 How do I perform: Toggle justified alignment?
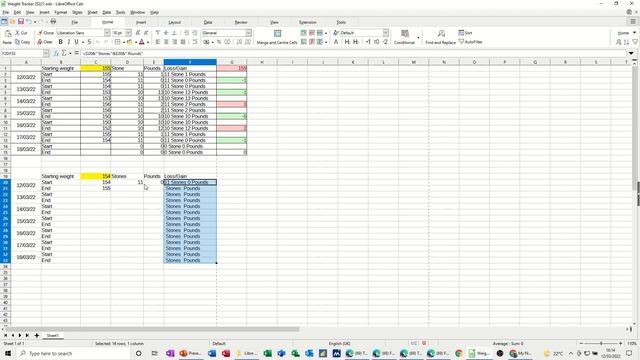tap(183, 42)
